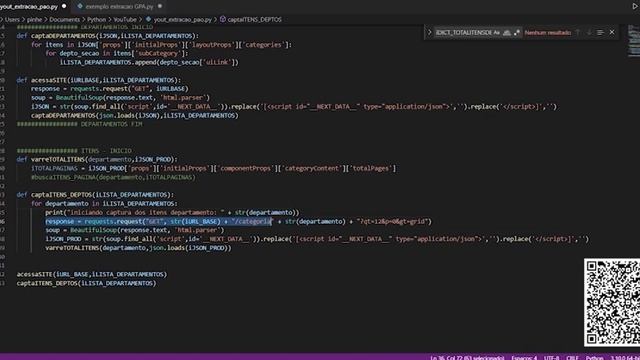Image resolution: width=640 pixels, height=360 pixels.
Task: Click the 'for depto_secao in items' loop line
Action: point(117,53)
